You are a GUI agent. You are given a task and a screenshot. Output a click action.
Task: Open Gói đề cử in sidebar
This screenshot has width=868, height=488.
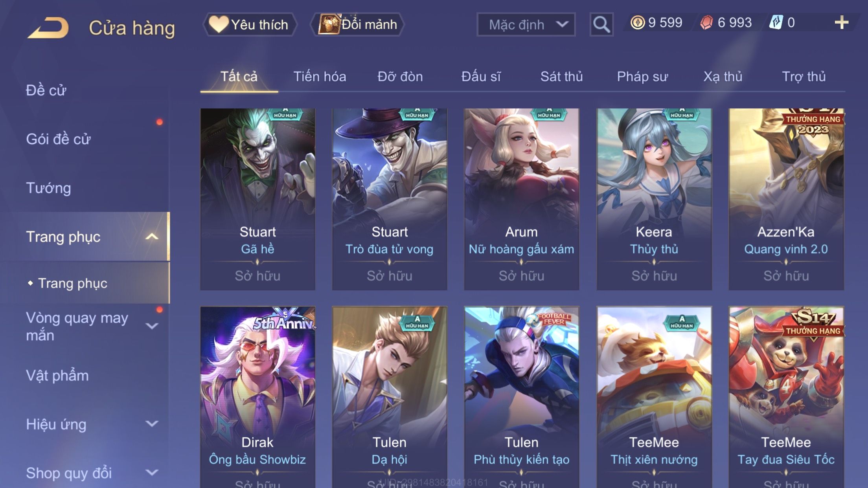[58, 139]
